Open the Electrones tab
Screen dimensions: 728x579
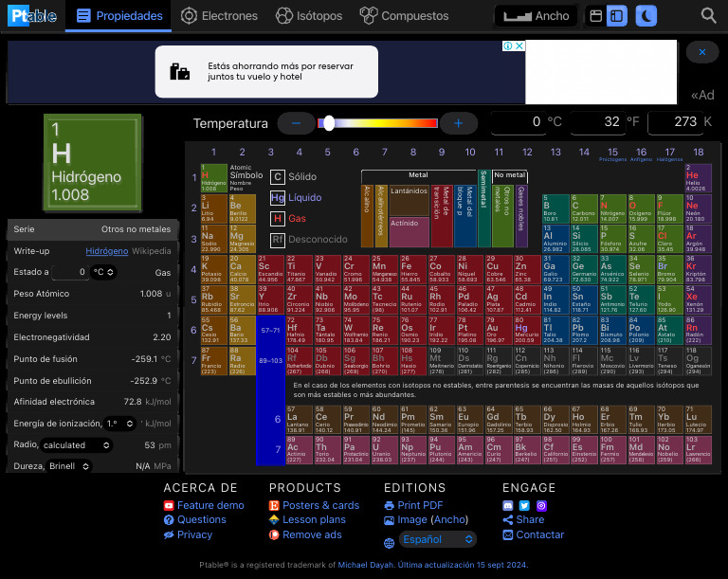click(x=219, y=16)
